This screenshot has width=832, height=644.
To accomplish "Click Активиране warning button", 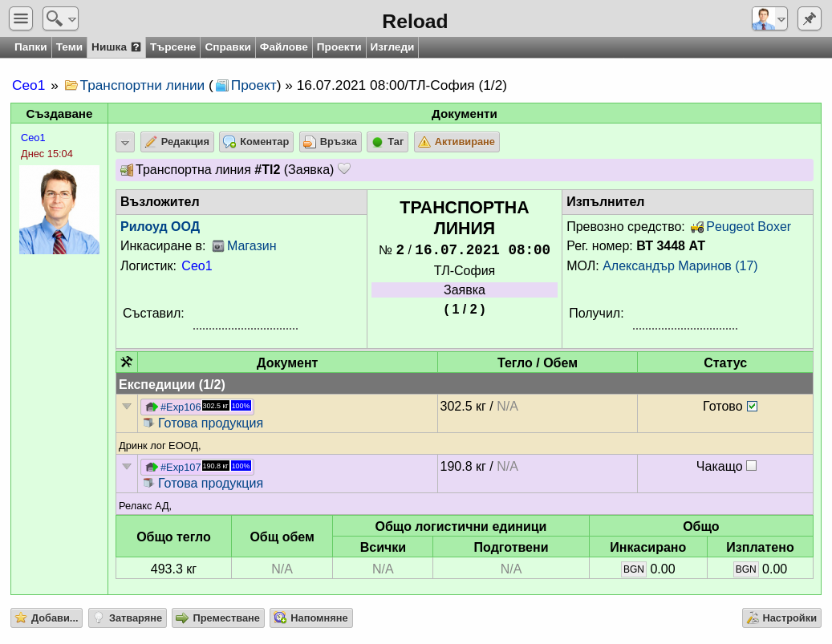I will pos(457,142).
